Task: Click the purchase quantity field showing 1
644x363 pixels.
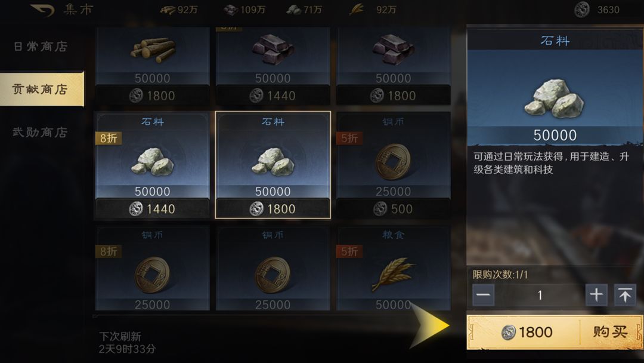Action: pyautogui.click(x=540, y=295)
